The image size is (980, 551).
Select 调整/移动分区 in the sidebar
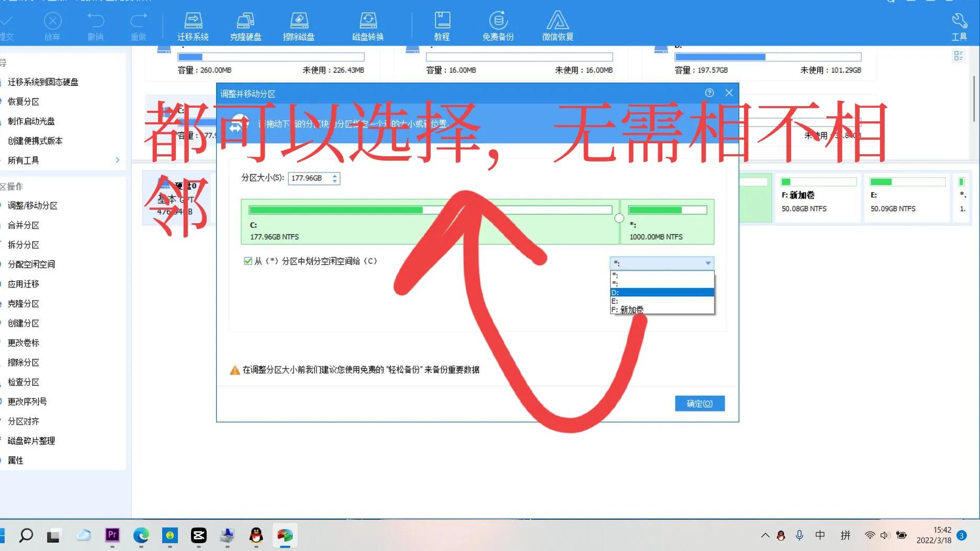(32, 205)
